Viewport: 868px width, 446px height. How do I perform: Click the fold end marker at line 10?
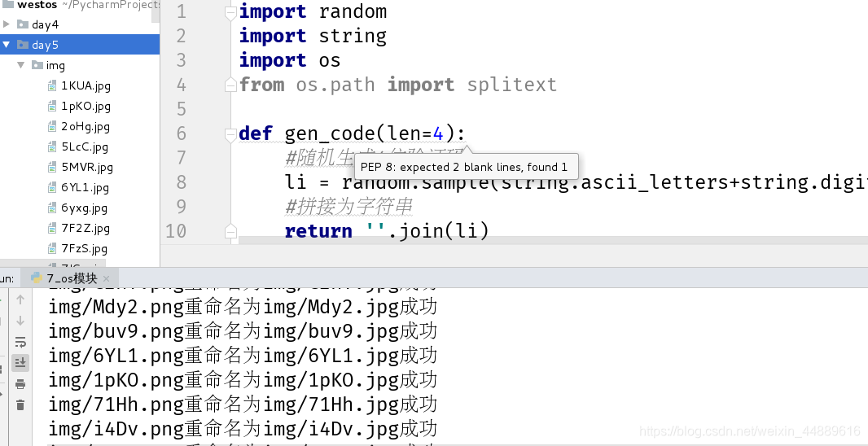click(x=230, y=231)
